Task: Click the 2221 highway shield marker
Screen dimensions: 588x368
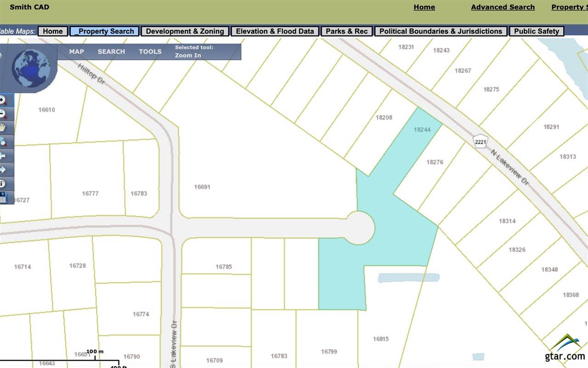Action: 481,142
